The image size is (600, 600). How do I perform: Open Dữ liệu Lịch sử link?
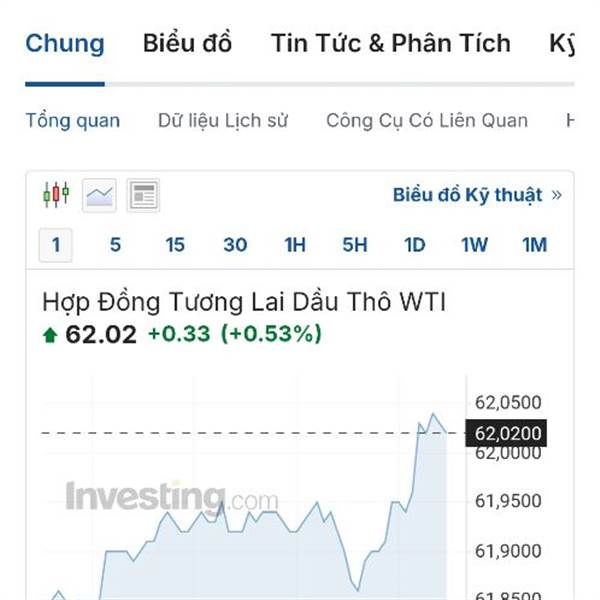tap(223, 121)
